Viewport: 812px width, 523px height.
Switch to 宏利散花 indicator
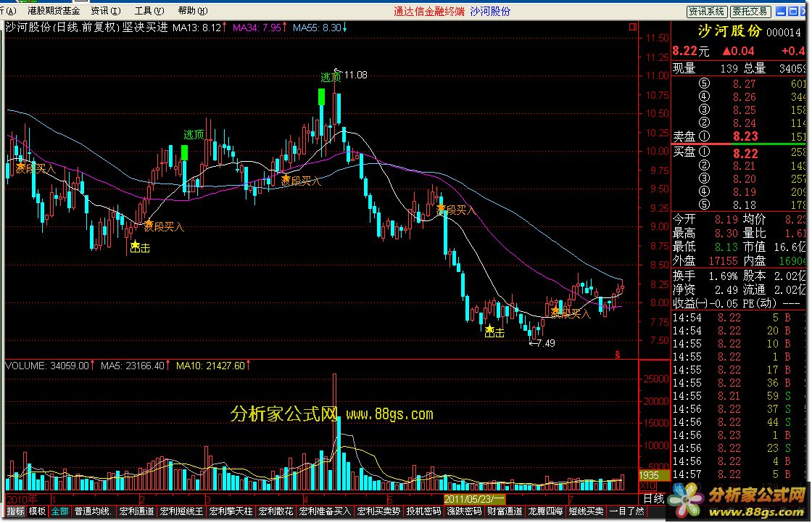click(276, 511)
